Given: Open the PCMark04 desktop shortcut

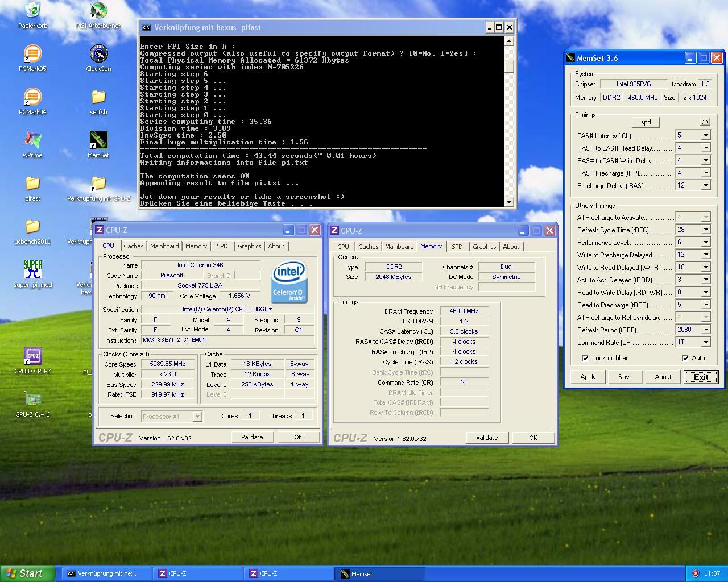Looking at the screenshot, I should pyautogui.click(x=32, y=101).
